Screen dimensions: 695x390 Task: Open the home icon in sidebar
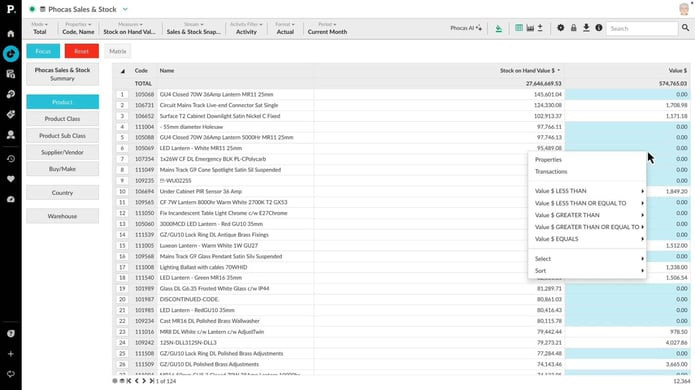pyautogui.click(x=11, y=34)
